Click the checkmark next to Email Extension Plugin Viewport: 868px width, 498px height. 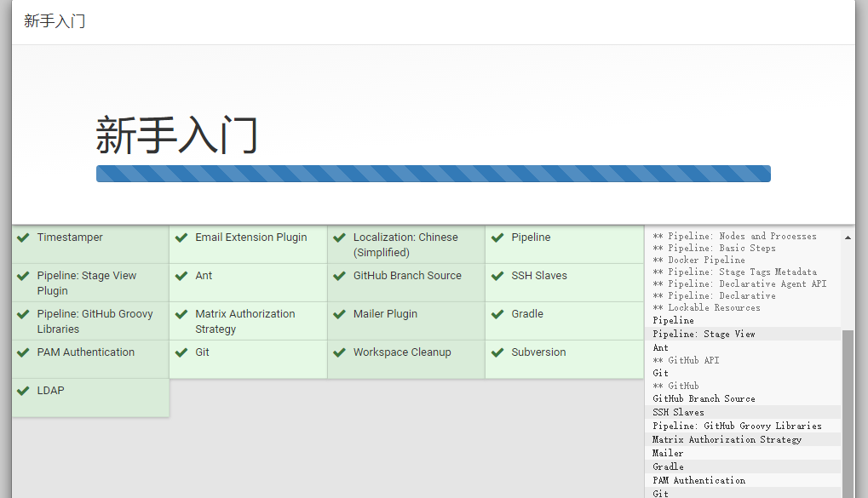tap(181, 238)
